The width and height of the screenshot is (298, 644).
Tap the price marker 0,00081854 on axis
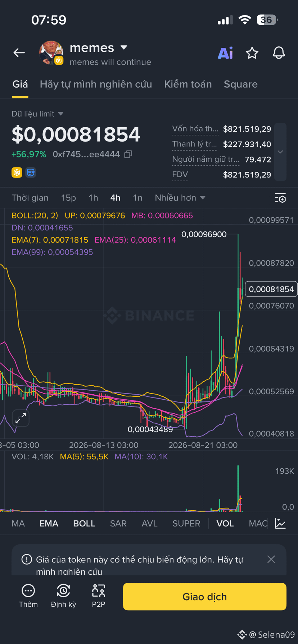tap(271, 289)
